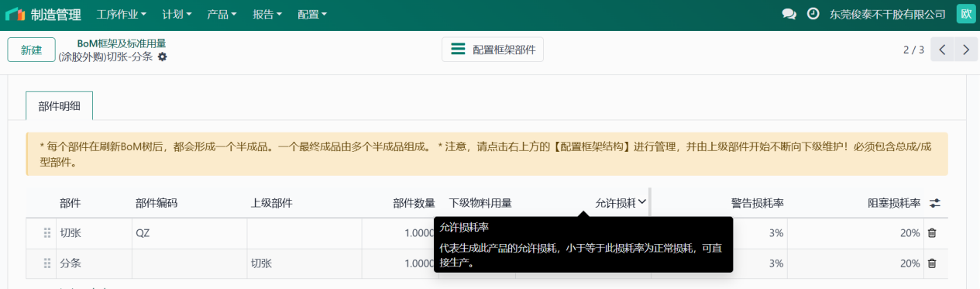Open the conversations chat bubble icon
This screenshot has width=980, height=289.
[789, 14]
